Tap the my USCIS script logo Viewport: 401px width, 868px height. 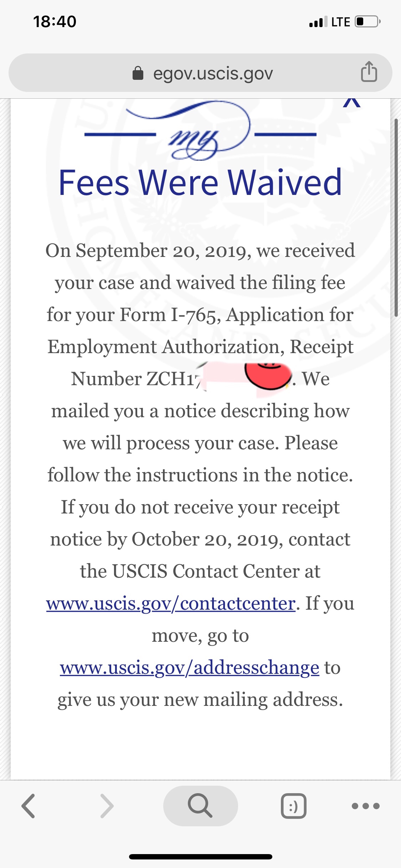point(200,131)
